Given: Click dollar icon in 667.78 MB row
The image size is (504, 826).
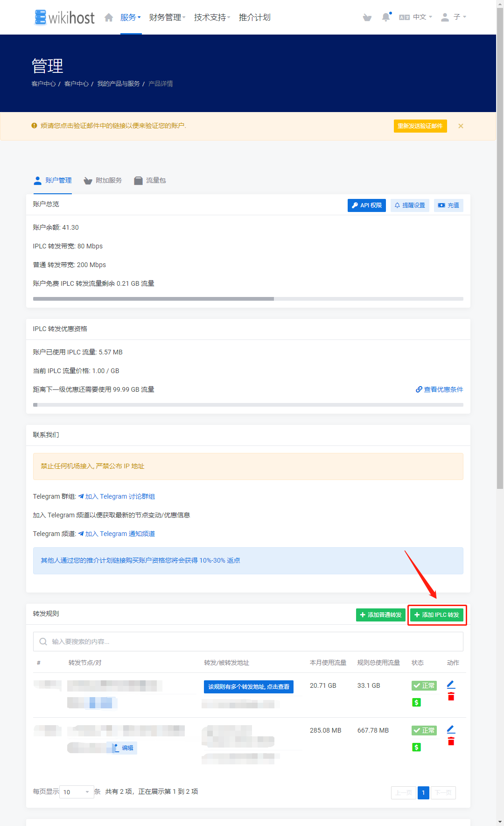Looking at the screenshot, I should (417, 747).
